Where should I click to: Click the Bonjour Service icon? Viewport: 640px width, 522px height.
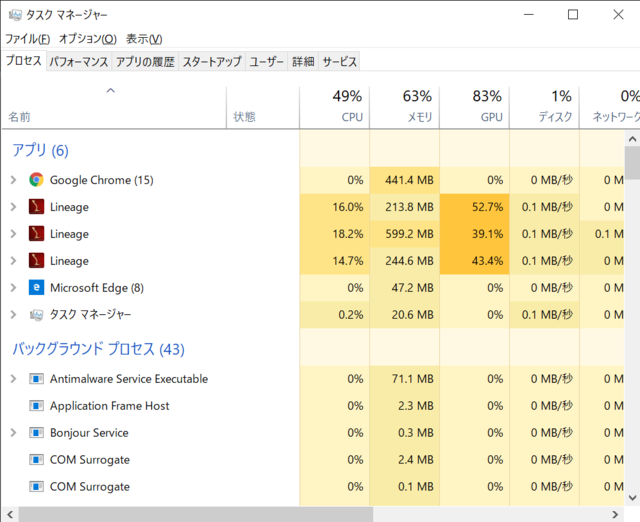(36, 433)
